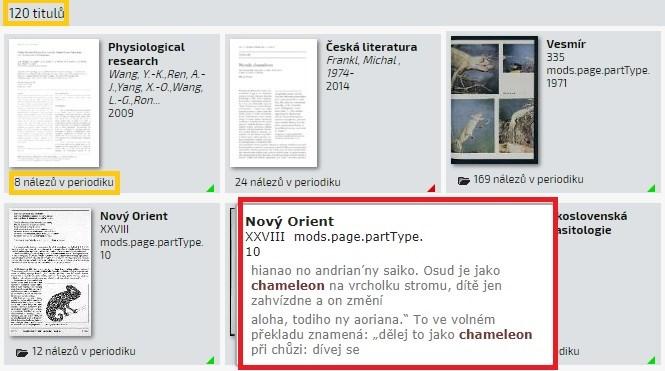This screenshot has height=371, width=665.
Task: Open the Physiological research cover thumbnail
Action: [54, 103]
